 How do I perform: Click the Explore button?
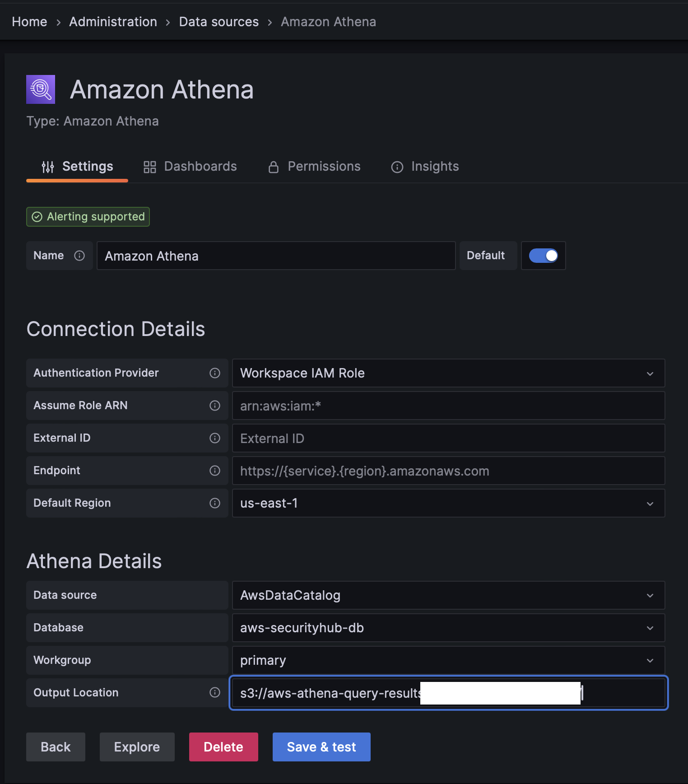click(x=137, y=747)
